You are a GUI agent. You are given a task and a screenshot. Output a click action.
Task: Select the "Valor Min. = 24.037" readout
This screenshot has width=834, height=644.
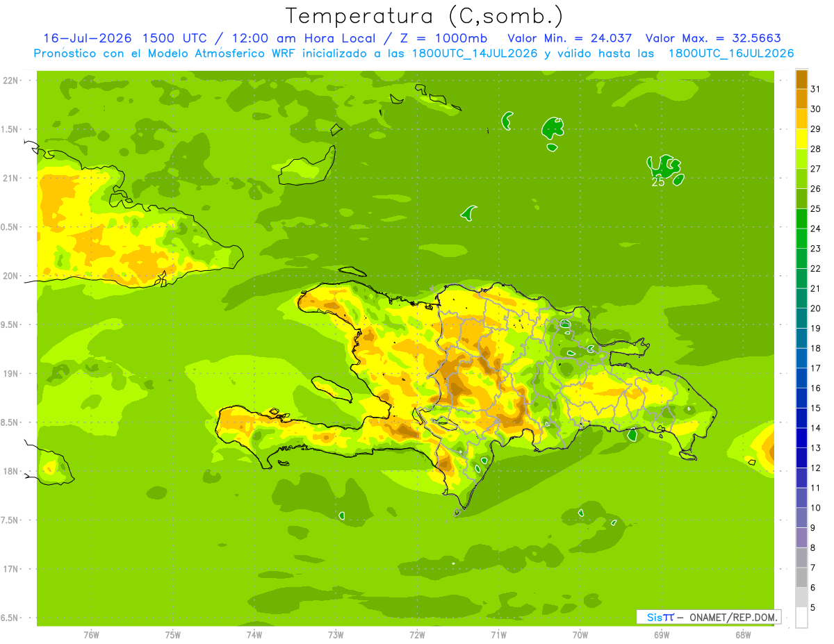point(571,38)
